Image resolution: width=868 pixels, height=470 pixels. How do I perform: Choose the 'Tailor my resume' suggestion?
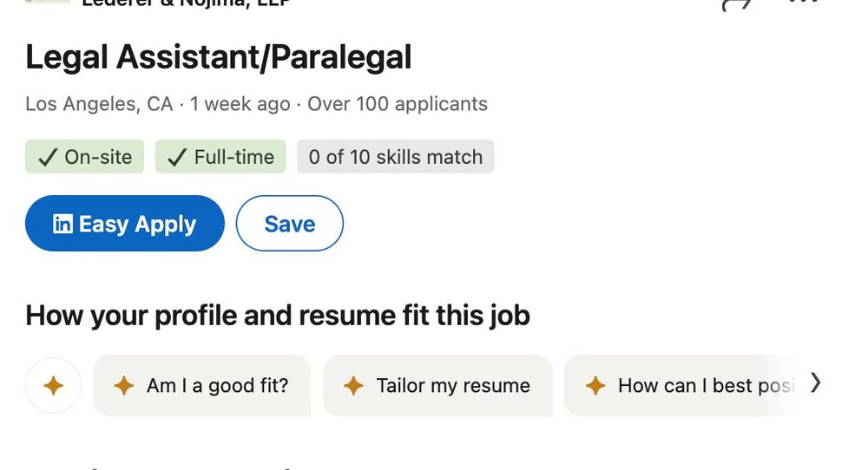[x=437, y=385]
